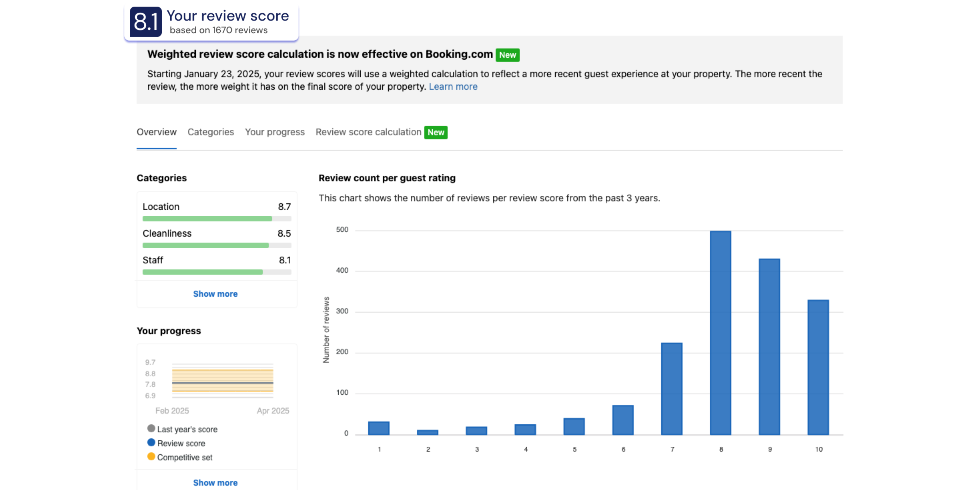Click the Location score progress bar
Image resolution: width=980 pixels, height=490 pixels.
217,219
